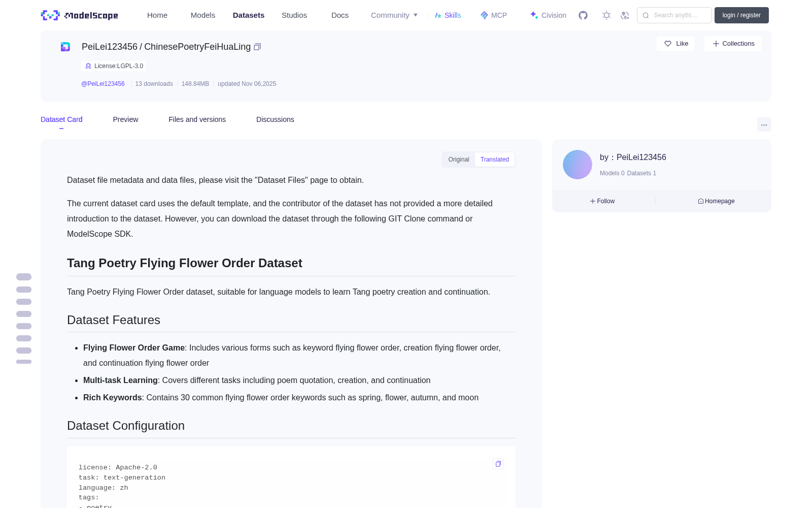
Task: Open the Datasets nav item
Action: click(x=249, y=15)
